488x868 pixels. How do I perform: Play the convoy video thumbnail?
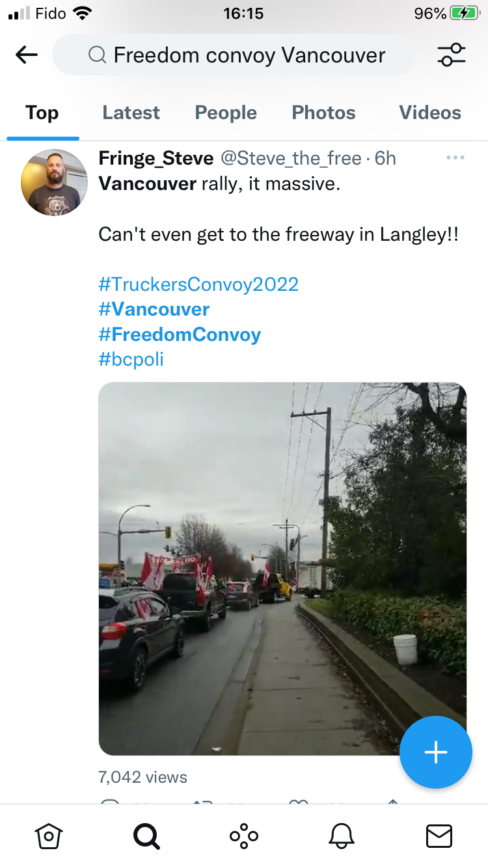[282, 569]
